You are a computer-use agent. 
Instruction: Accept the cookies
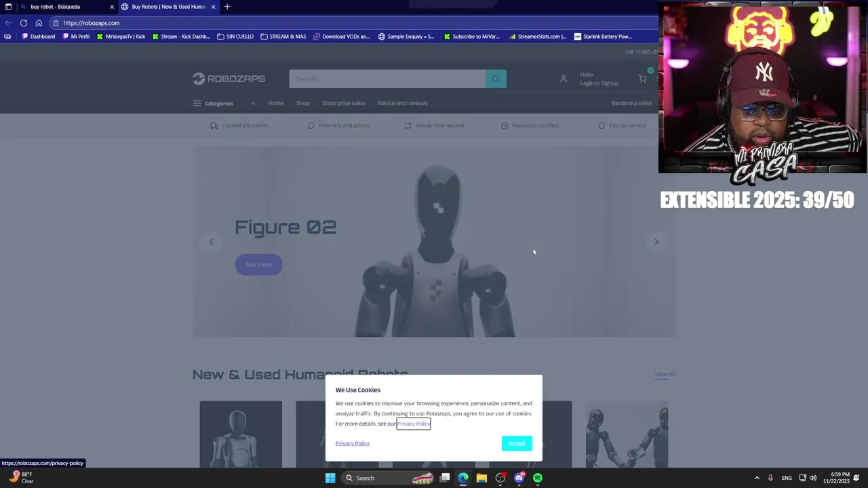pyautogui.click(x=517, y=443)
